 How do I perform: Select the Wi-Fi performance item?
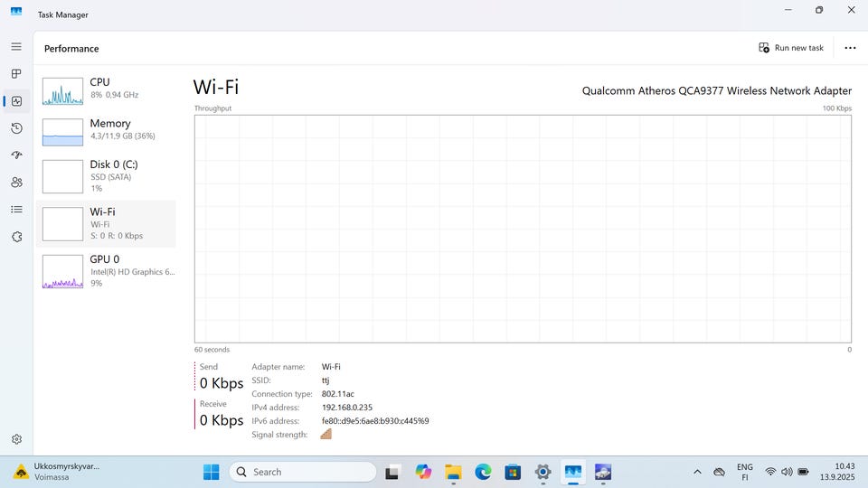(107, 223)
